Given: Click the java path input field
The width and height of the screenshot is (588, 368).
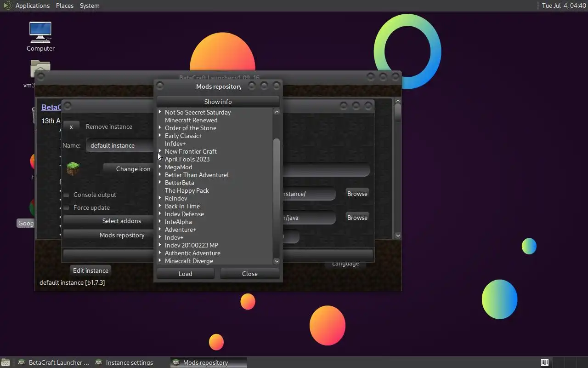Looking at the screenshot, I should click(x=309, y=218).
